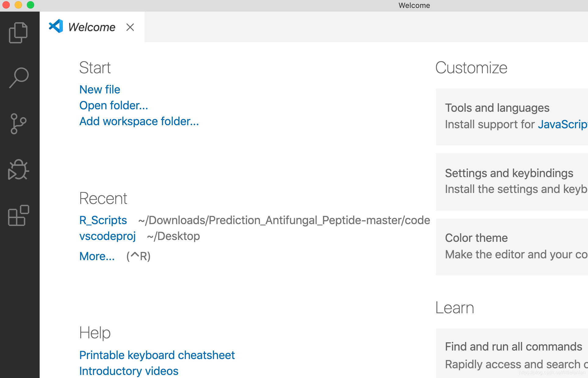
Task: Click the New file link
Action: (x=100, y=89)
